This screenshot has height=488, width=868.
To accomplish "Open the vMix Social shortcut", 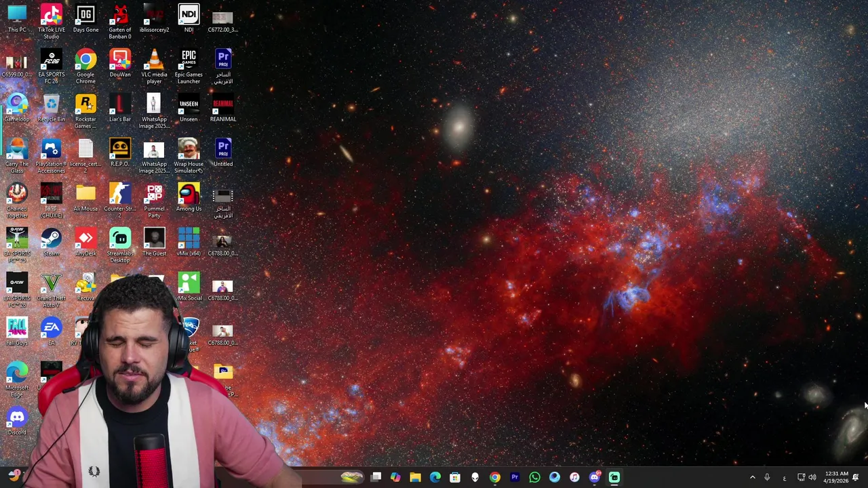I will (189, 287).
